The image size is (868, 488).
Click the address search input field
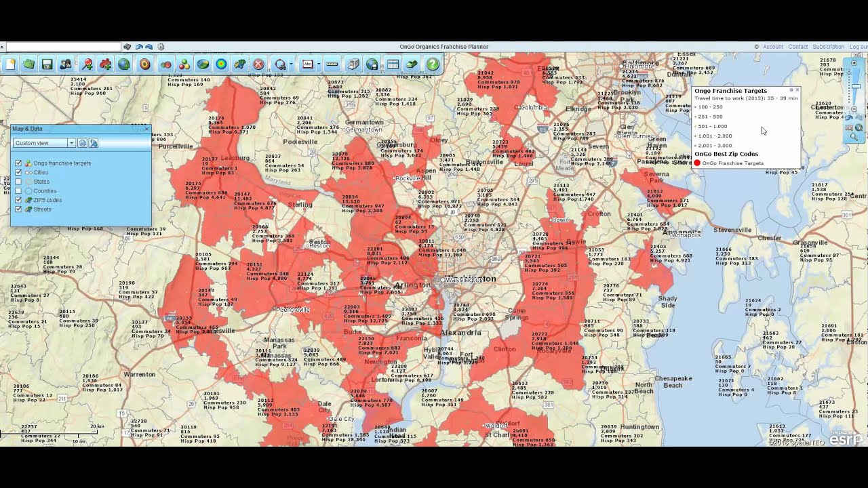(x=63, y=47)
